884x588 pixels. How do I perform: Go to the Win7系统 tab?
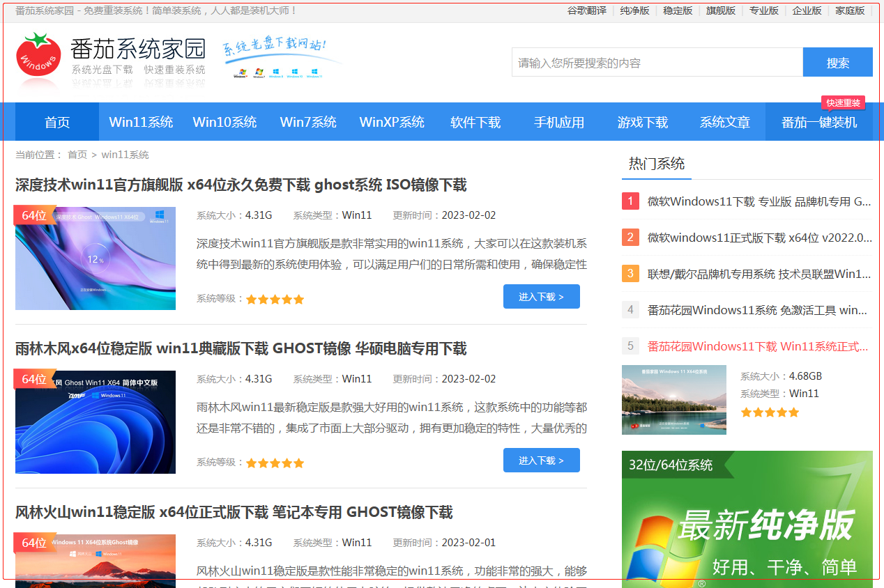(308, 122)
